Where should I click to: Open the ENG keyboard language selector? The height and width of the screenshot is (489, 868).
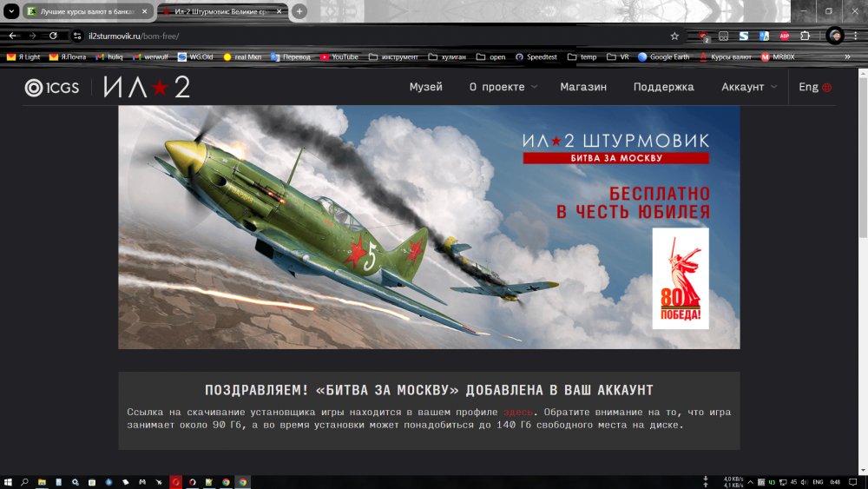(x=818, y=482)
